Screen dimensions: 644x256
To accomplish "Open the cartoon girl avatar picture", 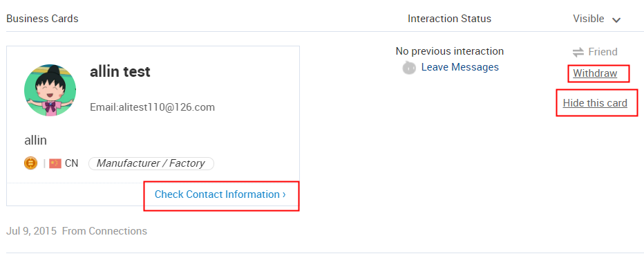I will coord(50,90).
